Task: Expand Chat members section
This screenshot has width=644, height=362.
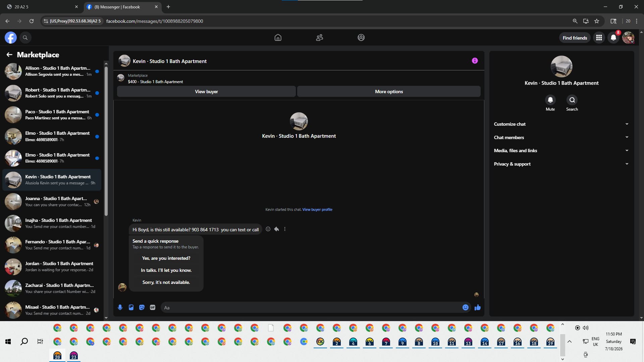Action: [x=561, y=137]
